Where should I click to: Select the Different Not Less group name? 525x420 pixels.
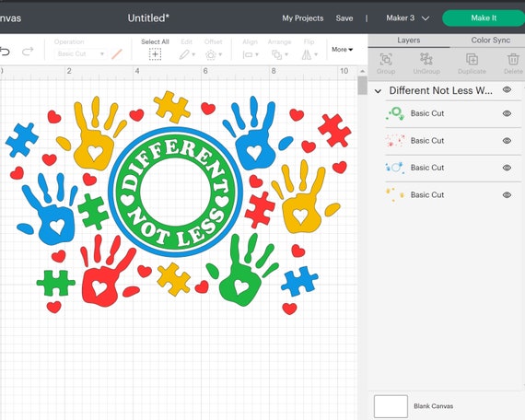click(440, 90)
